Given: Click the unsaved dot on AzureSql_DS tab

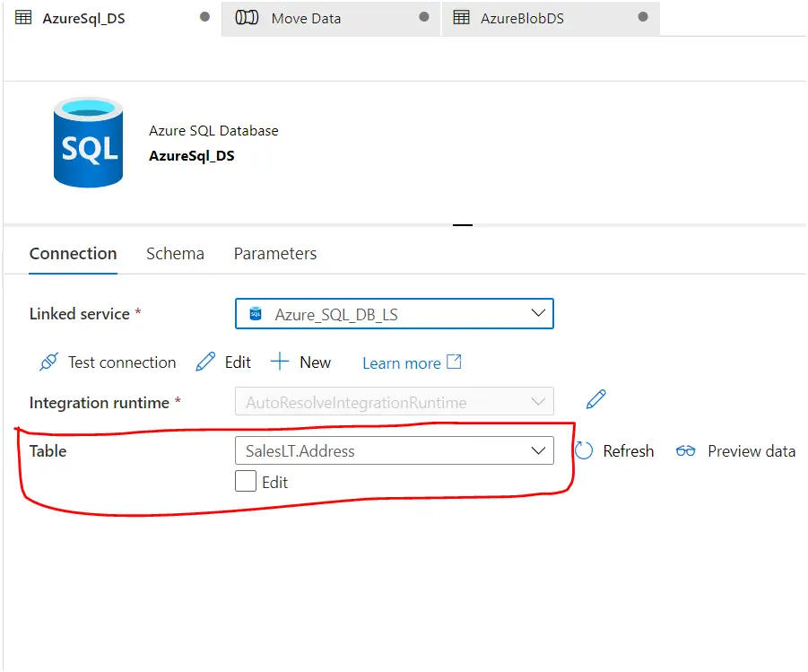Looking at the screenshot, I should 204,17.
